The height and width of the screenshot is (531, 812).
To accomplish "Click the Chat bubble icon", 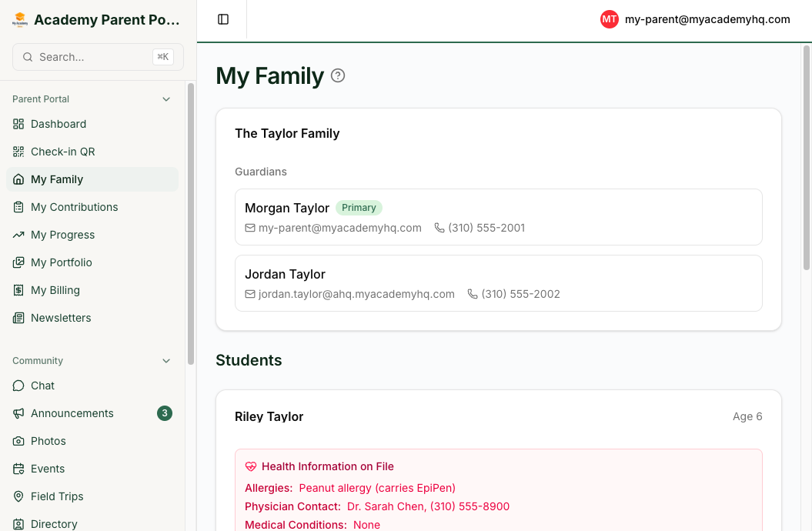I will click(x=18, y=386).
